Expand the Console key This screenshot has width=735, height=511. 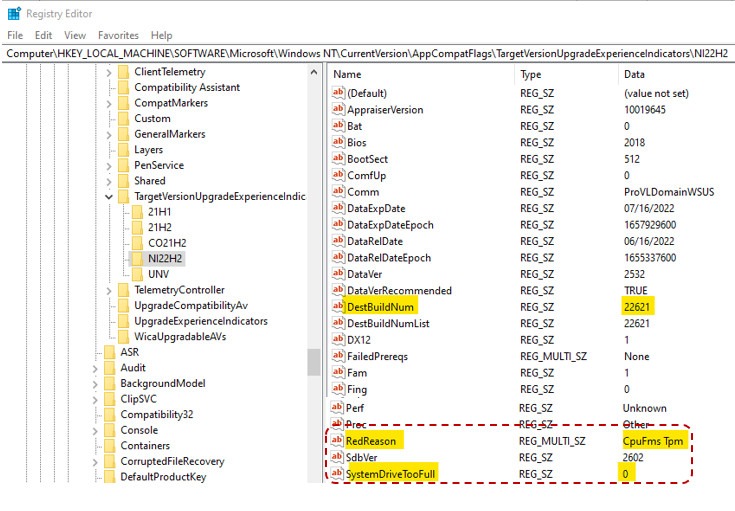click(95, 430)
